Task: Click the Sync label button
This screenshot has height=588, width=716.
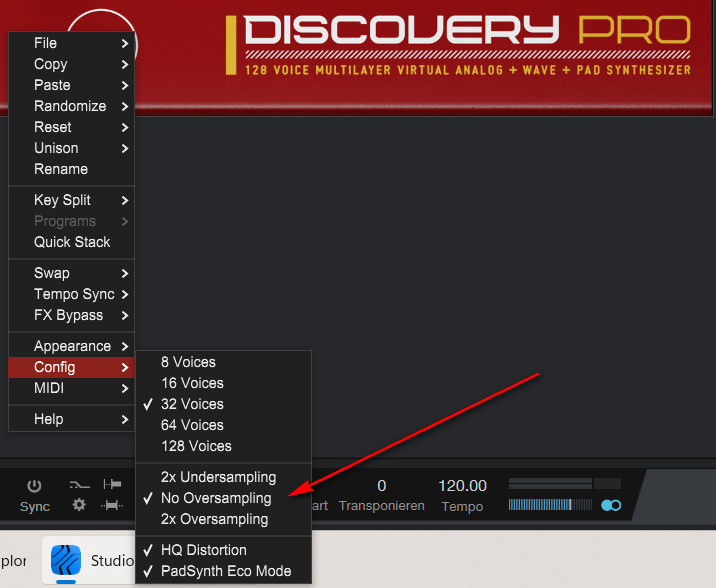Action: coord(35,507)
